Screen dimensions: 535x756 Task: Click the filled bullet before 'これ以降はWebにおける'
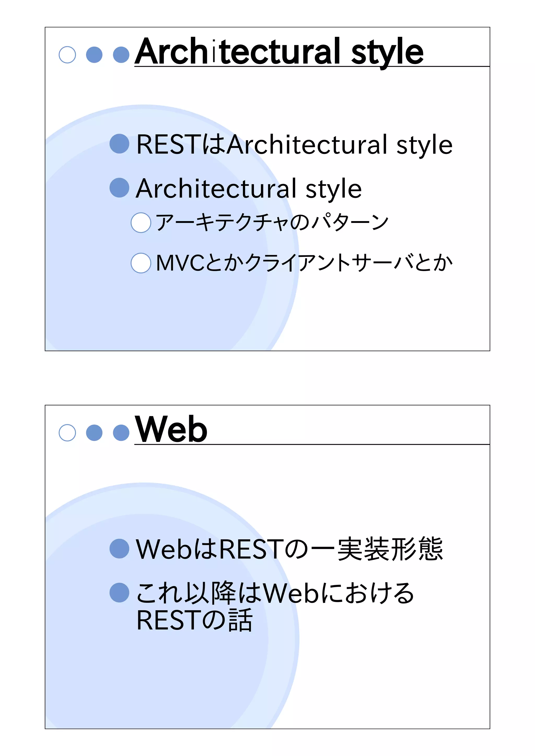coord(119,592)
